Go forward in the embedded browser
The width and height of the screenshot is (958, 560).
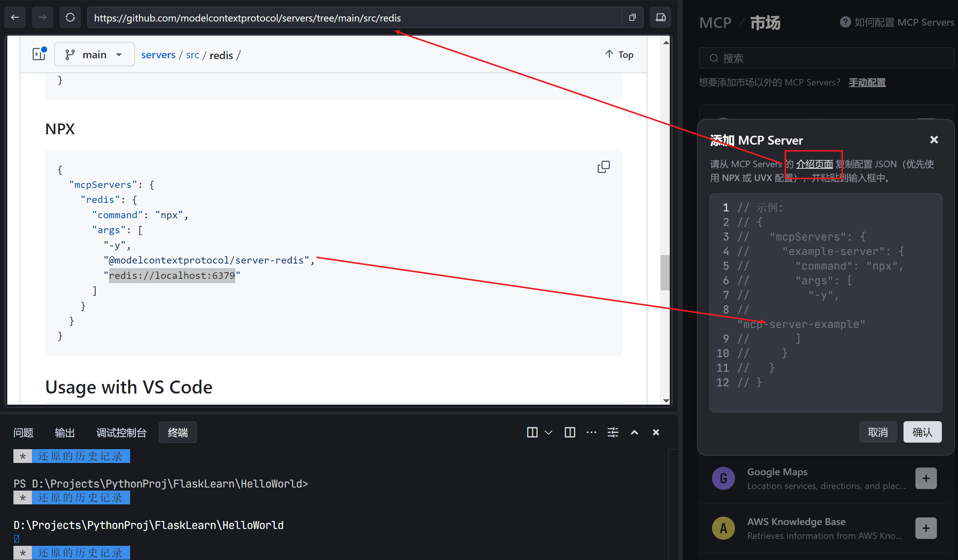42,17
